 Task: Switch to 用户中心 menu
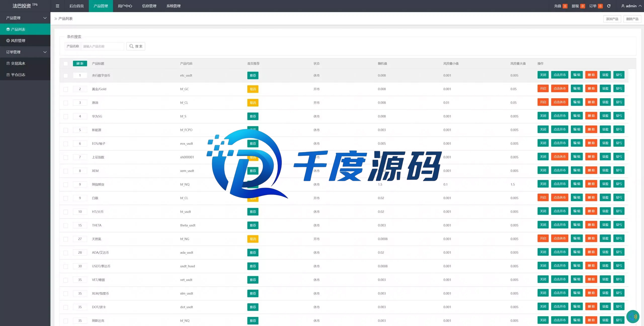pyautogui.click(x=125, y=6)
